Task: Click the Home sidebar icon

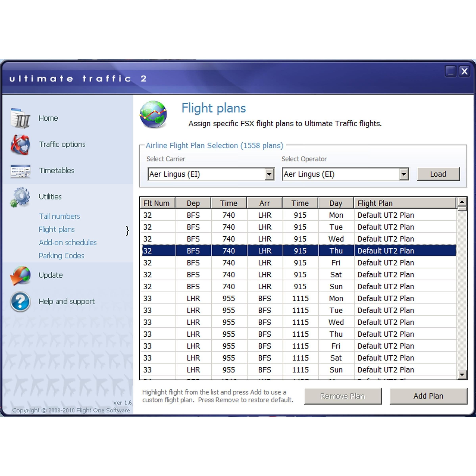Action: click(20, 118)
